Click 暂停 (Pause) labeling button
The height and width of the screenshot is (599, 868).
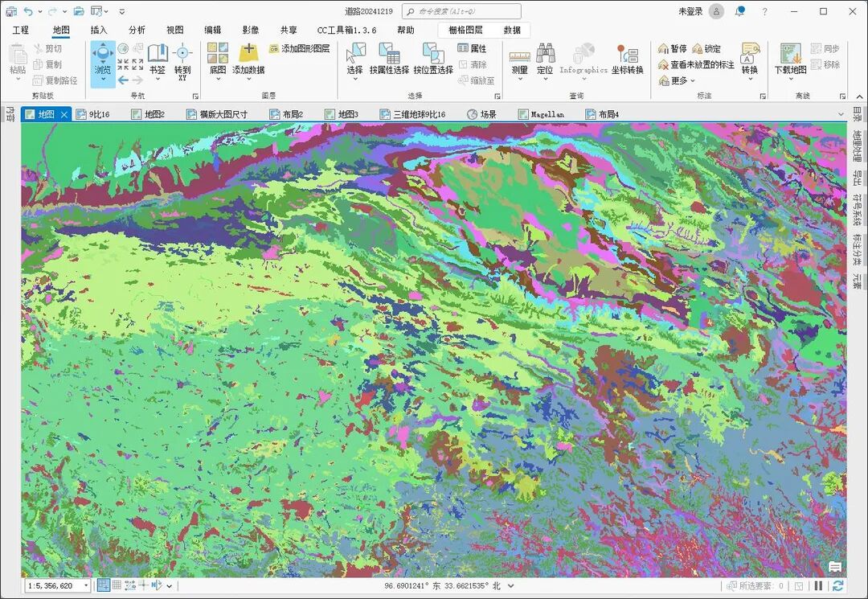click(x=673, y=49)
